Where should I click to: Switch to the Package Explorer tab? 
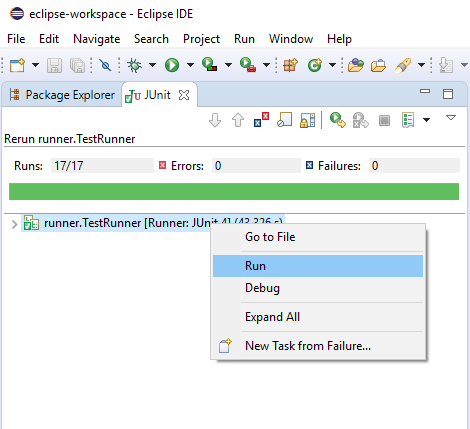(62, 95)
